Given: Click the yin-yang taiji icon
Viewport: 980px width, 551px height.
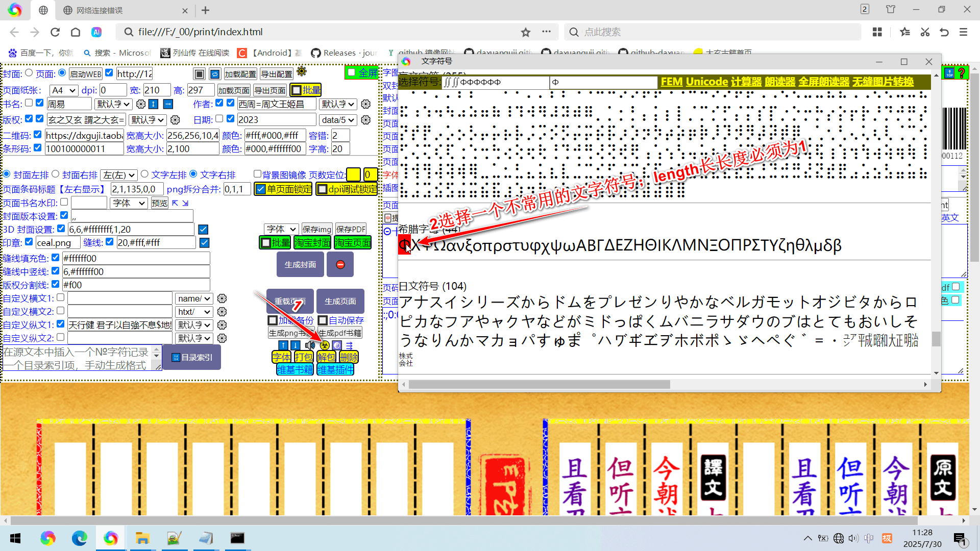Looking at the screenshot, I should pyautogui.click(x=337, y=345).
